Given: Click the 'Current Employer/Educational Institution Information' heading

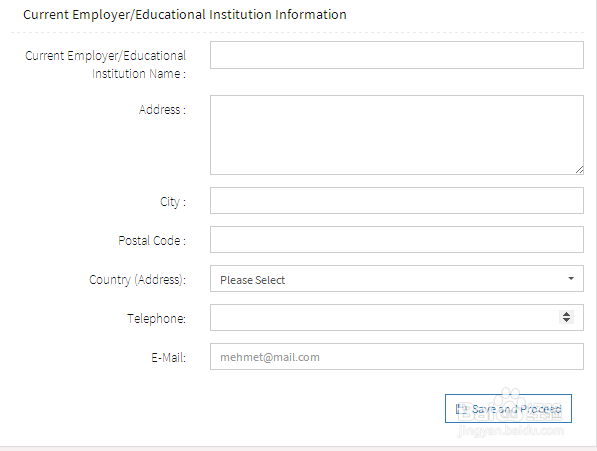Looking at the screenshot, I should point(185,14).
